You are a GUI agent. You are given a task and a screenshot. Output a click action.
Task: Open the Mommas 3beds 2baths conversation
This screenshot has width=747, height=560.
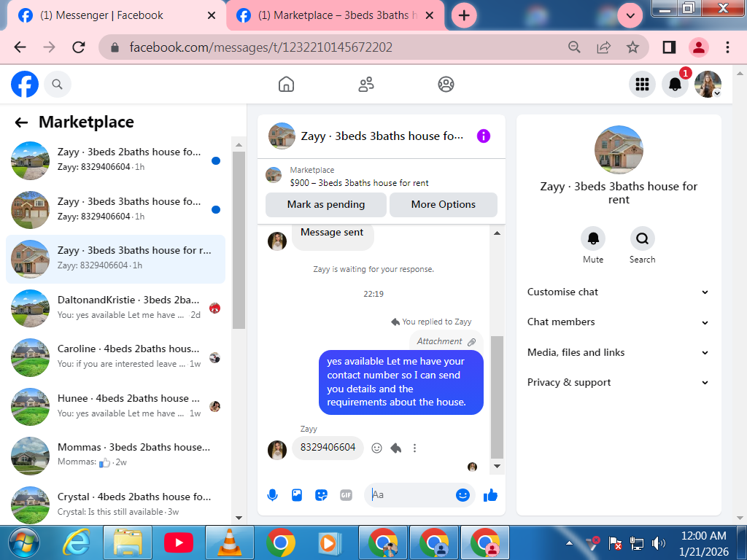tap(115, 456)
